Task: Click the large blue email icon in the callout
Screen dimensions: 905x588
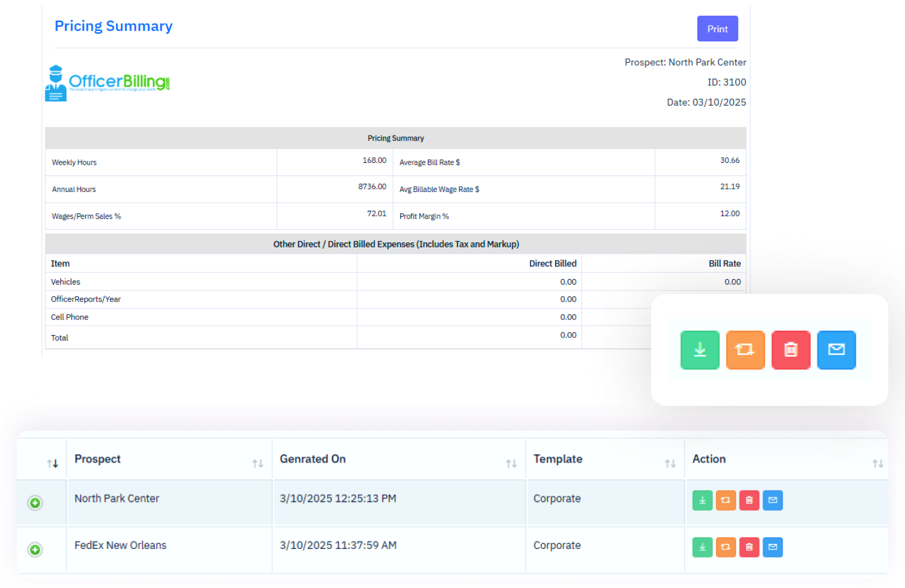Action: 836,350
